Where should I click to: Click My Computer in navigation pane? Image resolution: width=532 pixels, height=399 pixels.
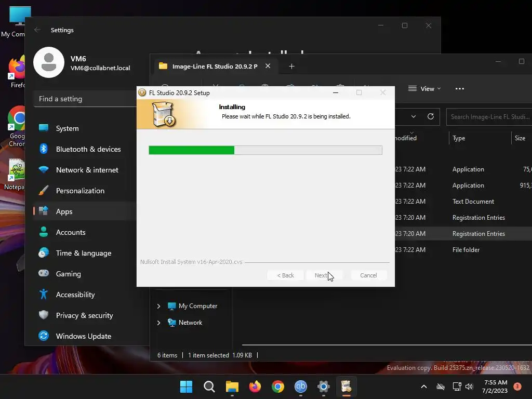click(198, 306)
